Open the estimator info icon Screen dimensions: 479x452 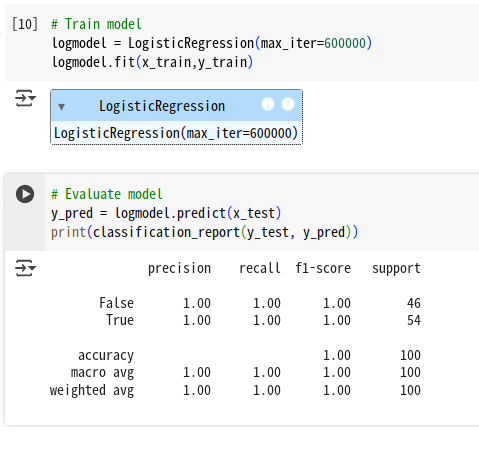(268, 104)
